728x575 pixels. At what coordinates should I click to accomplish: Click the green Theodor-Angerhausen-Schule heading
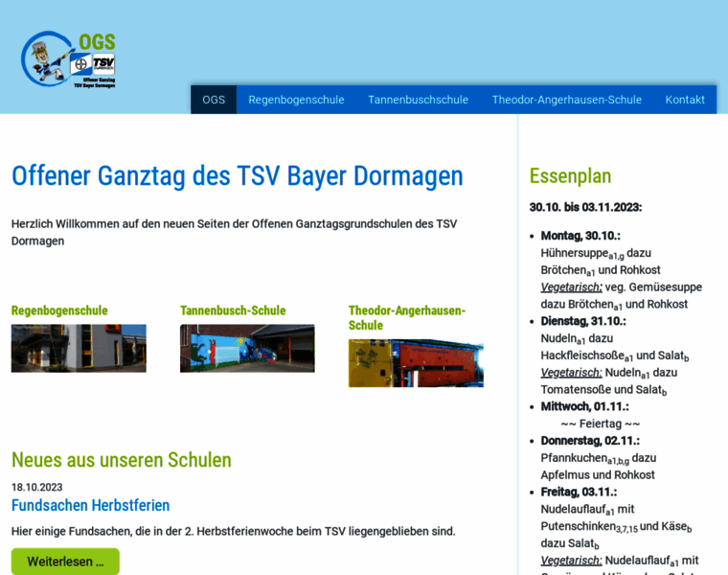click(x=407, y=318)
